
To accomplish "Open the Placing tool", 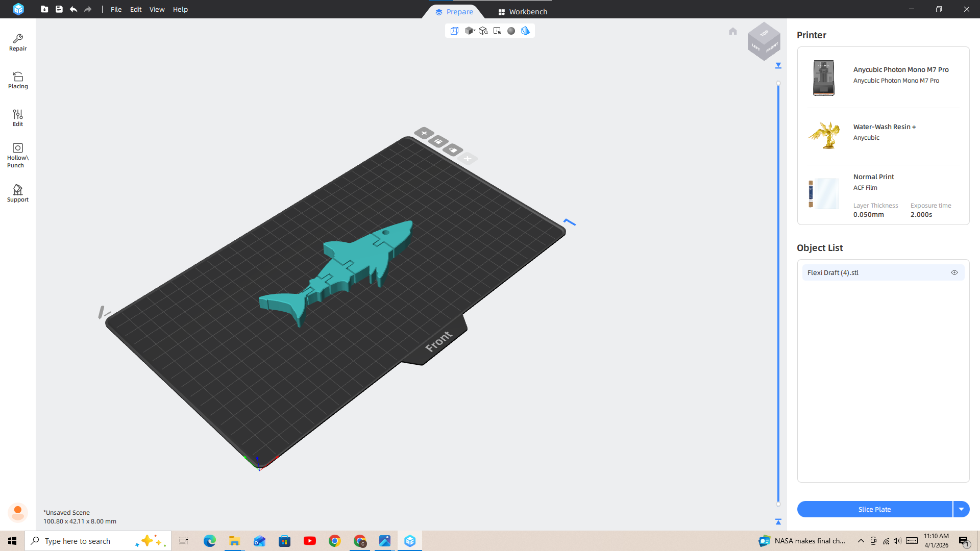I will coord(17,80).
